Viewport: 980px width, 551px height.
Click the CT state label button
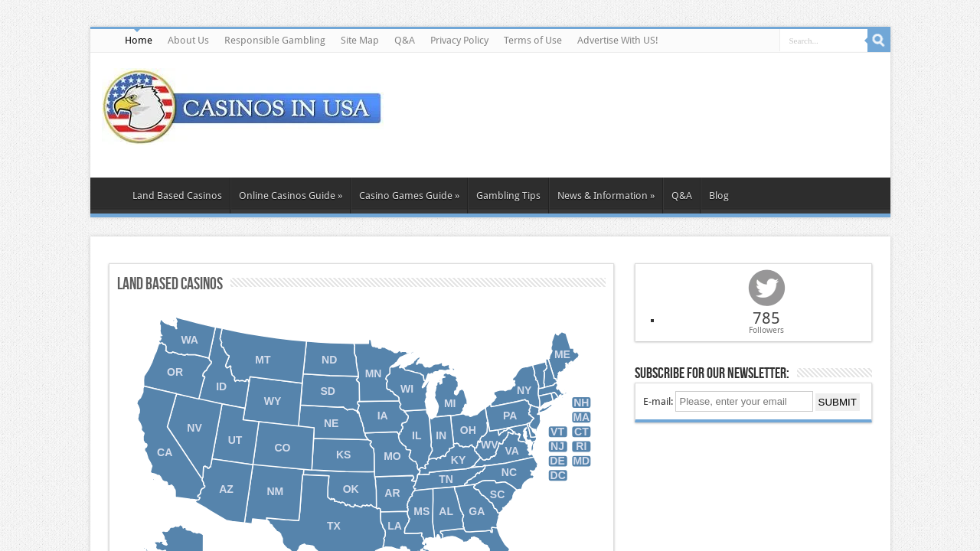pyautogui.click(x=581, y=432)
